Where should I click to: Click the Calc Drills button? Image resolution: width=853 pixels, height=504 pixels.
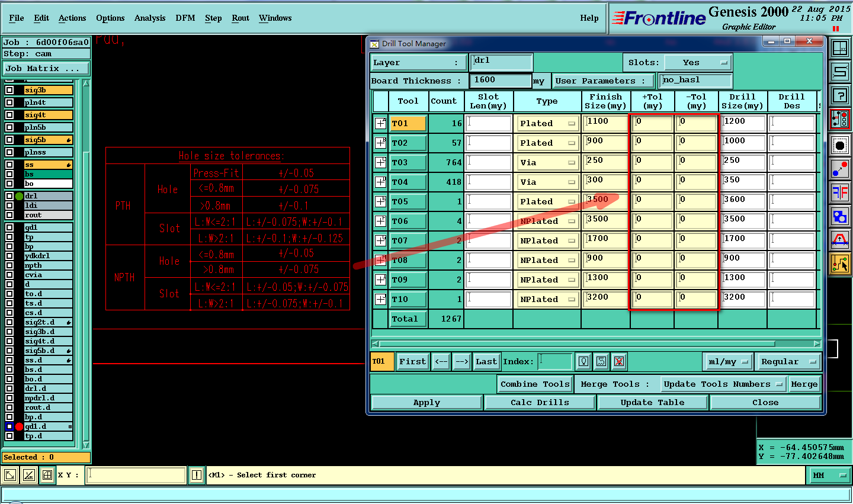540,402
